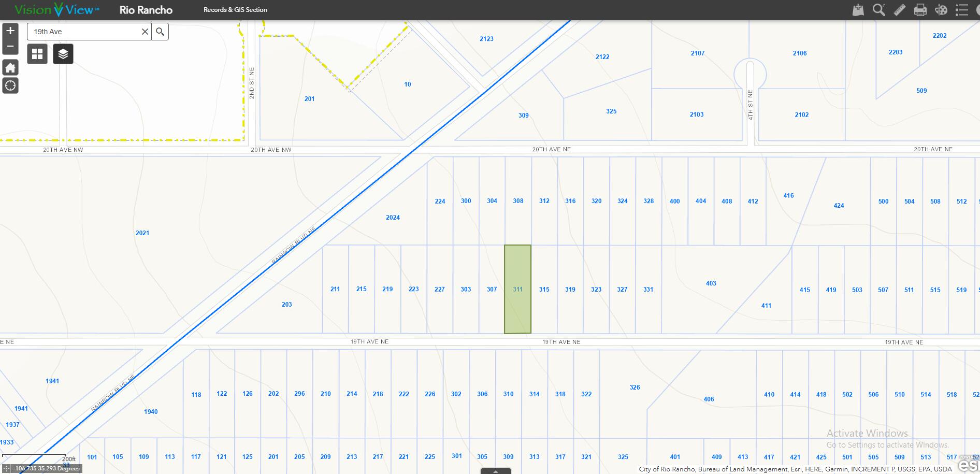Screen dimensions: 980x474
Task: Click the Rio Rancho header title
Action: tap(146, 10)
